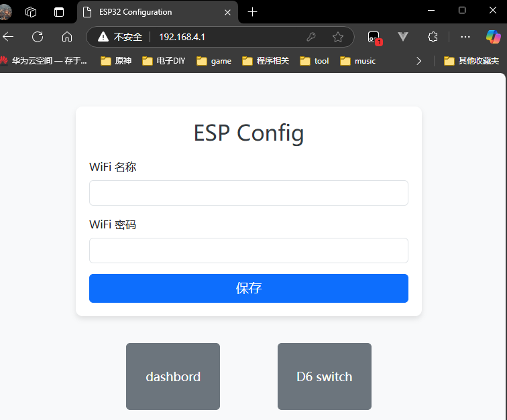Select the ESP32 Configuration tab

click(158, 12)
